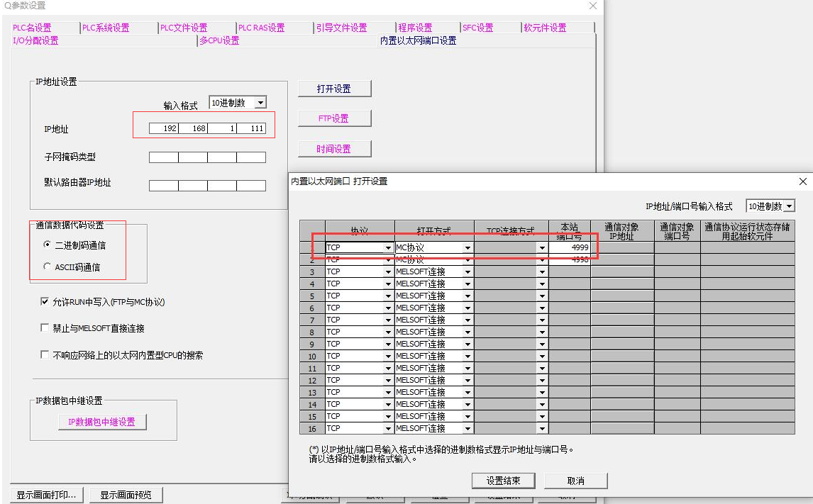The width and height of the screenshot is (813, 504).
Task: Expand IP地址/端口号输入格式 dropdown
Action: [789, 206]
